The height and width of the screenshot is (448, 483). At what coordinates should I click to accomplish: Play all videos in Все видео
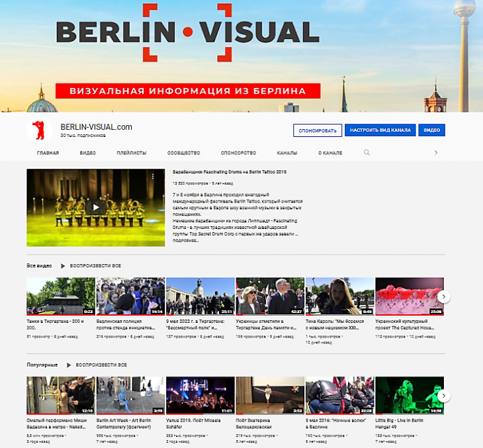pyautogui.click(x=91, y=265)
